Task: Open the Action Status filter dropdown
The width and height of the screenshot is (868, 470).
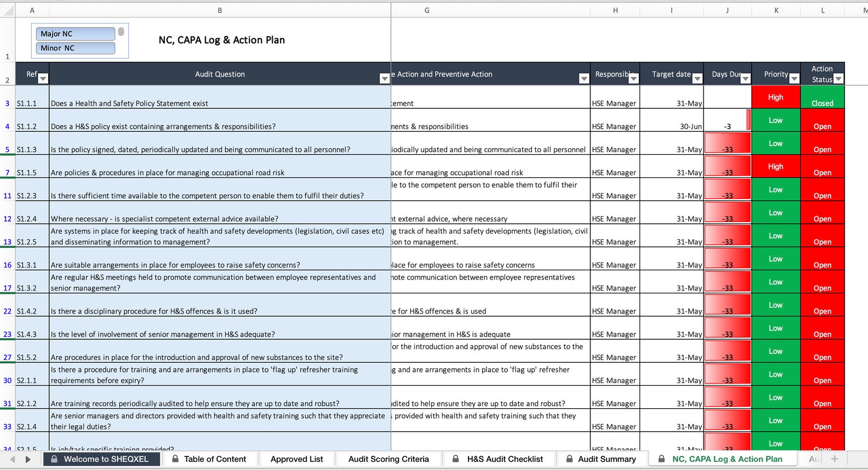Action: tap(838, 79)
